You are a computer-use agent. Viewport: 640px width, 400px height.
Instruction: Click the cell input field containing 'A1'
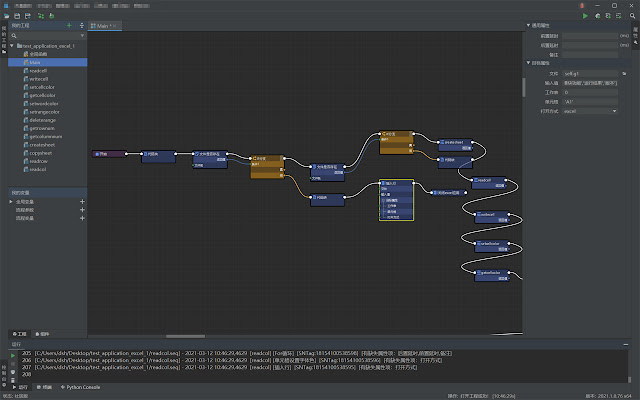pos(590,102)
